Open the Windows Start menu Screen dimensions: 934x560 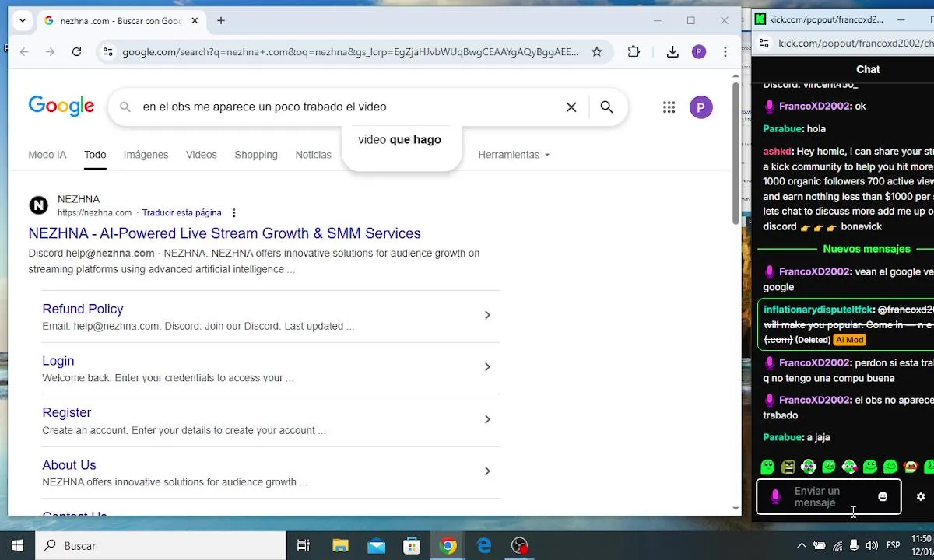pos(17,546)
